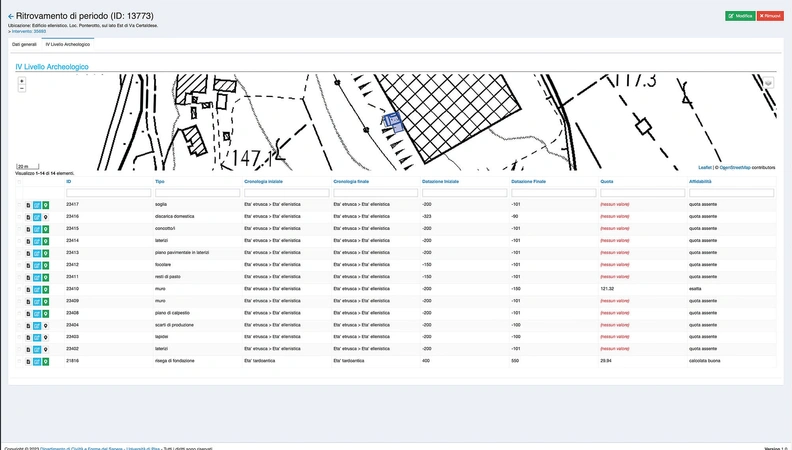Switch to the Dati generali tab
Screen dimensions: 792x450
click(x=23, y=45)
